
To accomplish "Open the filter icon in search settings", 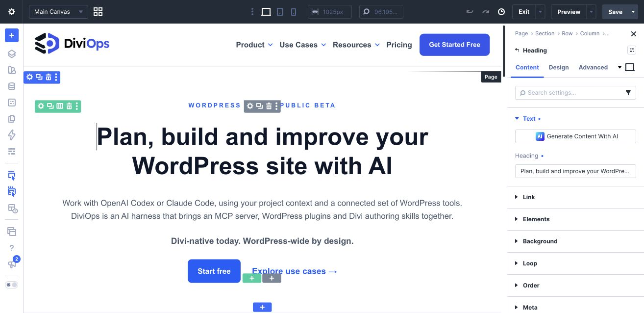I will click(x=628, y=92).
